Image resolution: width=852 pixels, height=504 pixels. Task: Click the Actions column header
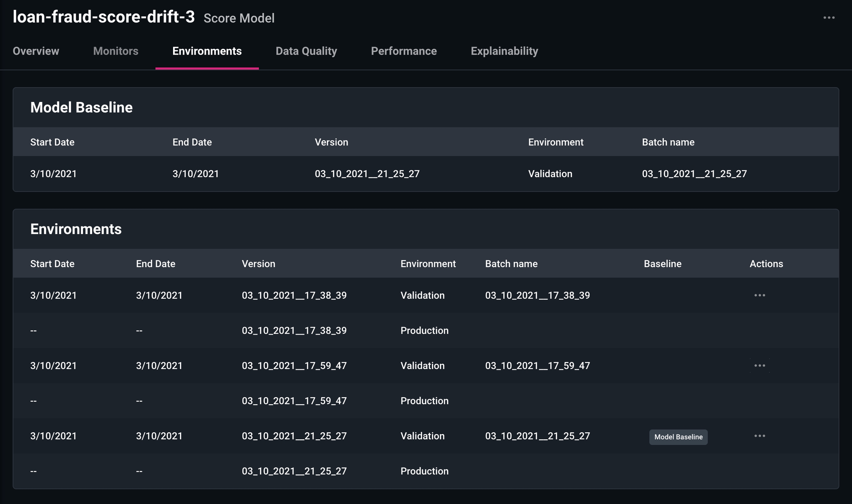[x=766, y=264]
